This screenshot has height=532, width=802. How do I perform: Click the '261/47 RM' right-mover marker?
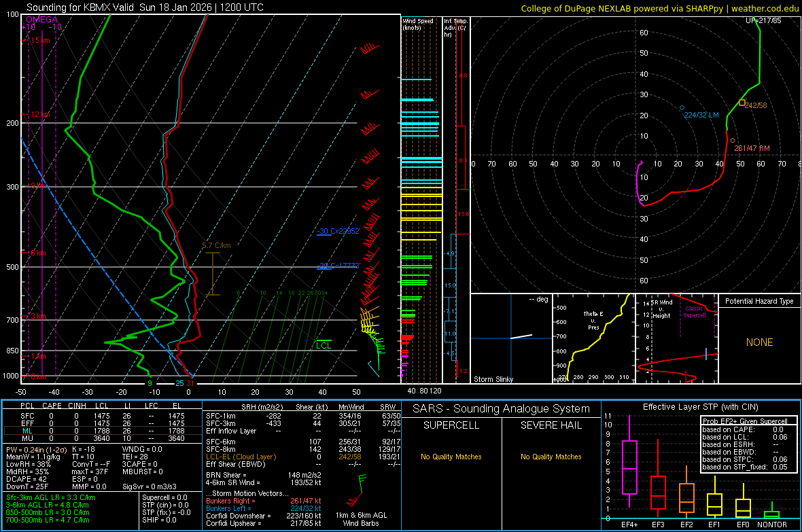(x=752, y=148)
